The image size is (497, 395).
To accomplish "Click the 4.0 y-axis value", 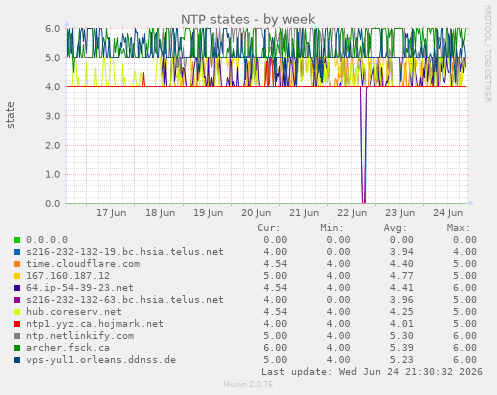I will tap(53, 87).
